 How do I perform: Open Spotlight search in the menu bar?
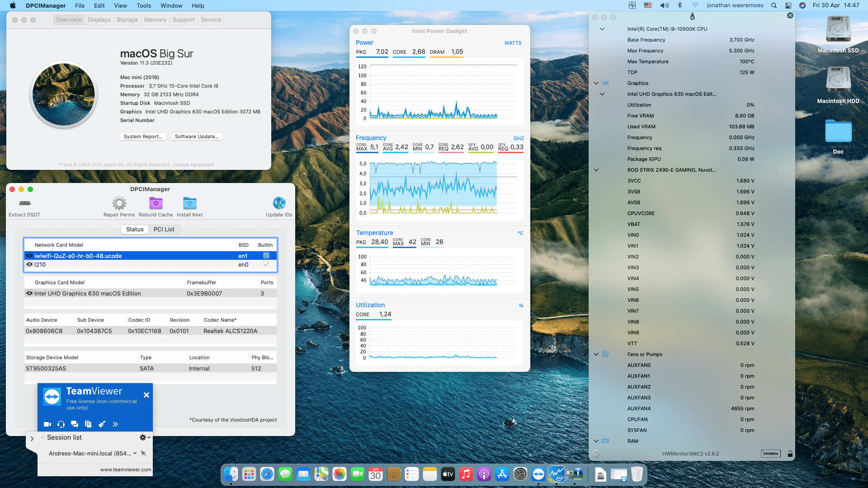coord(774,5)
